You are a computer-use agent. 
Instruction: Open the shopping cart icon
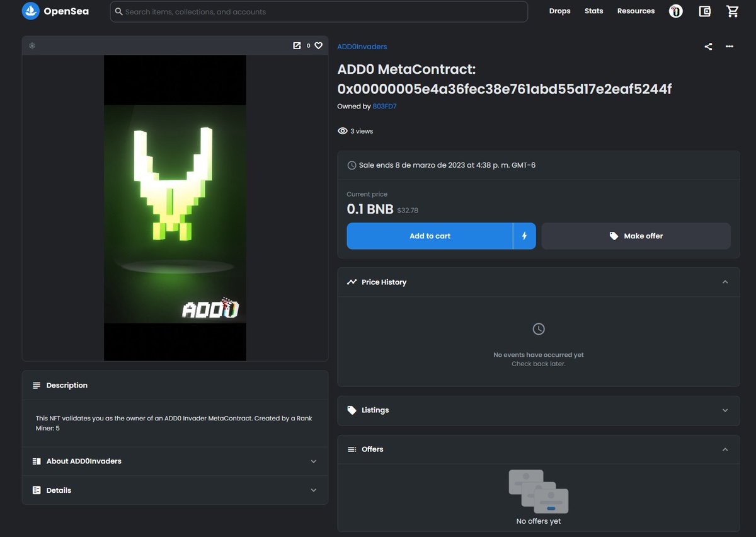pyautogui.click(x=732, y=11)
